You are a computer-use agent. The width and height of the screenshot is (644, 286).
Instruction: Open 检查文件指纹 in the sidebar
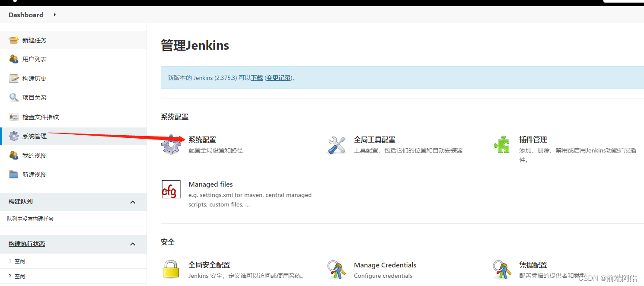(41, 117)
